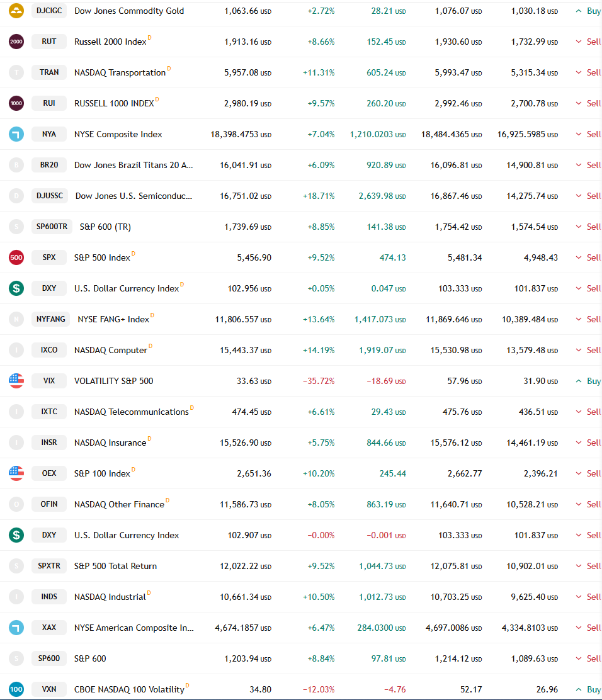Click the INSR placeholder logo icon

point(16,442)
